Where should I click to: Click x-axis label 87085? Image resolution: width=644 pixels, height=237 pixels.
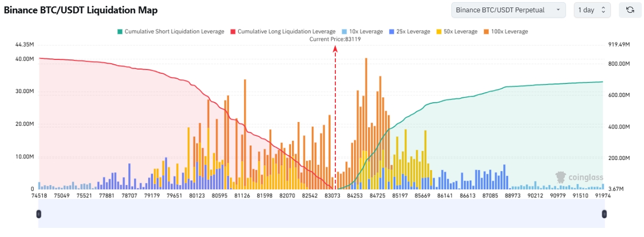490,196
